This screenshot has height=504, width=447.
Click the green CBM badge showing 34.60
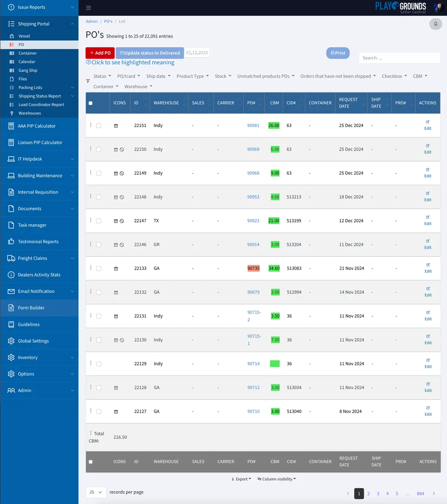tap(274, 268)
